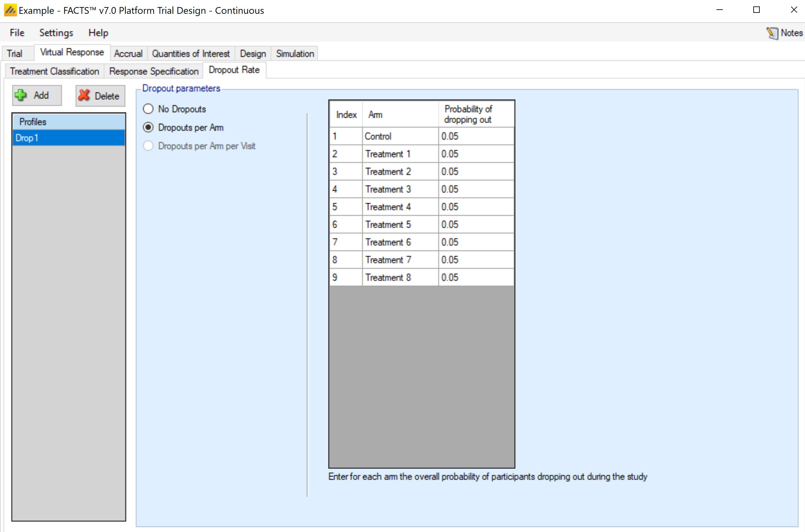Open the Simulation tab
Screen dimensions: 805x532
(x=295, y=54)
